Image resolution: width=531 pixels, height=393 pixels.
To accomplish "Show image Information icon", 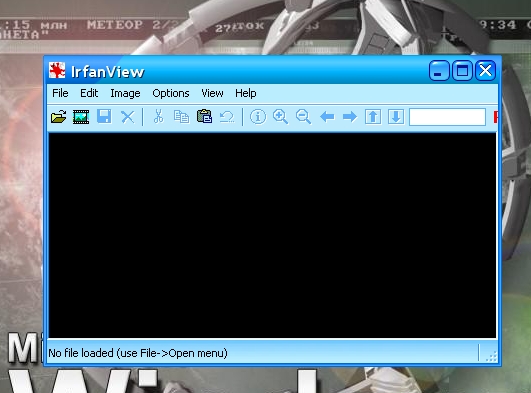I will tap(258, 117).
